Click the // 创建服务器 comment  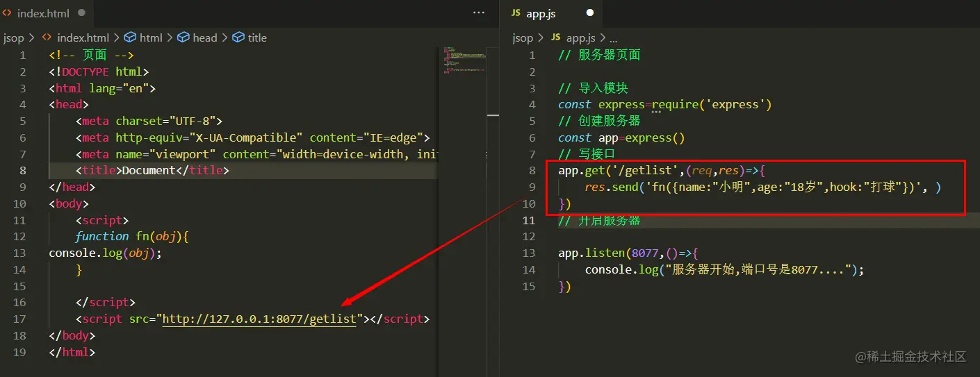(x=599, y=121)
